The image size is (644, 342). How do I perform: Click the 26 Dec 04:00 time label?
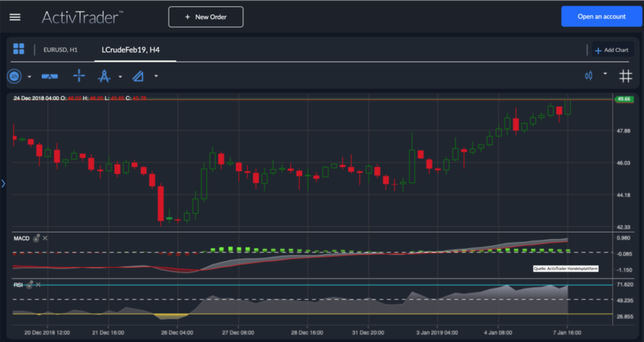coord(178,332)
